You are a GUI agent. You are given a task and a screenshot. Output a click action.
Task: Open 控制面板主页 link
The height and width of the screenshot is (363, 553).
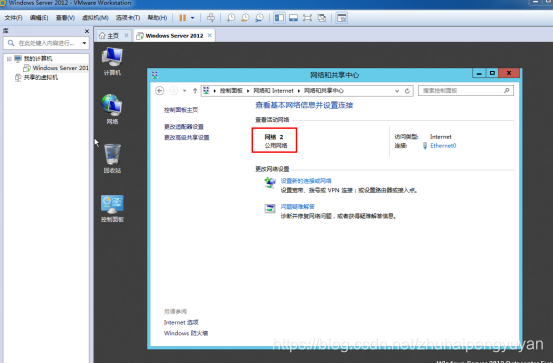point(181,110)
